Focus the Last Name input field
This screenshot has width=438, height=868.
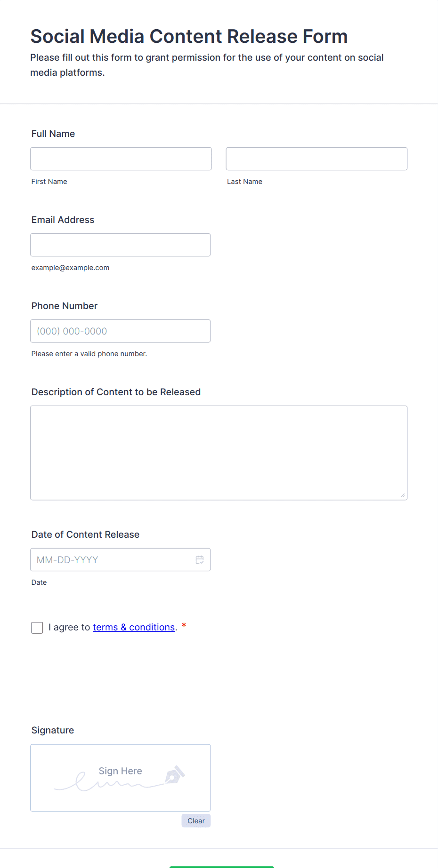point(316,159)
